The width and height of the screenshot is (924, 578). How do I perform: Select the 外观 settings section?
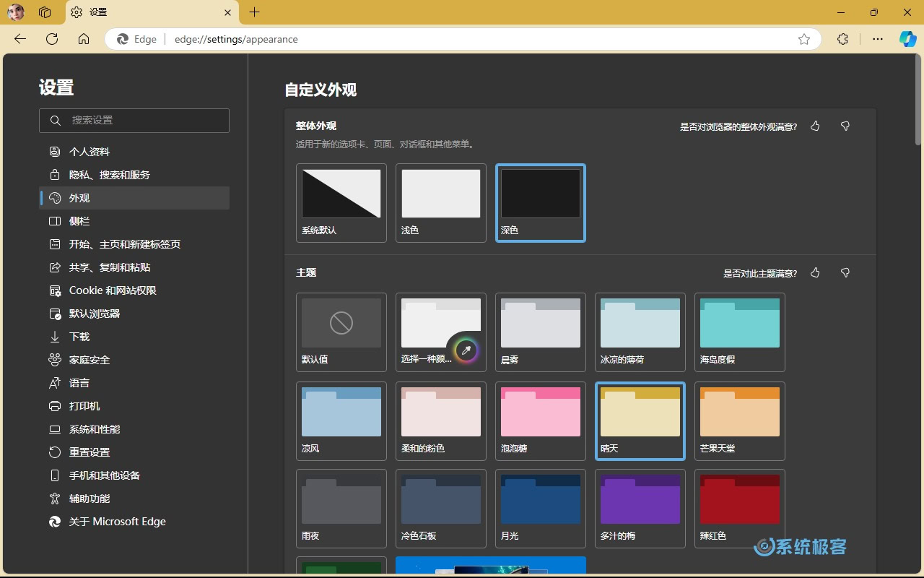click(134, 198)
